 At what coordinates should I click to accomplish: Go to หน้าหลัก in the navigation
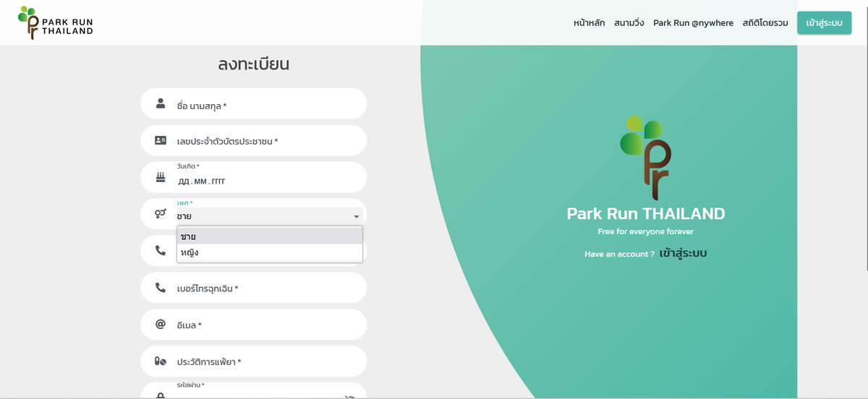click(589, 23)
